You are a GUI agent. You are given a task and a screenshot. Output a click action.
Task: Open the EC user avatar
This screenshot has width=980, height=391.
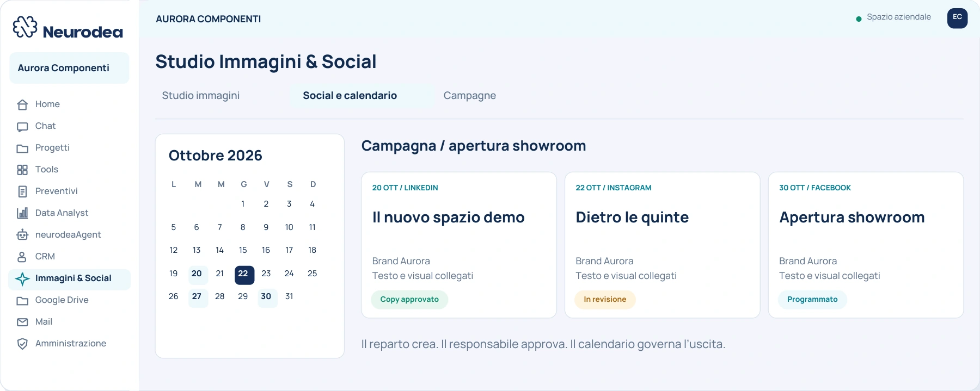click(x=957, y=18)
